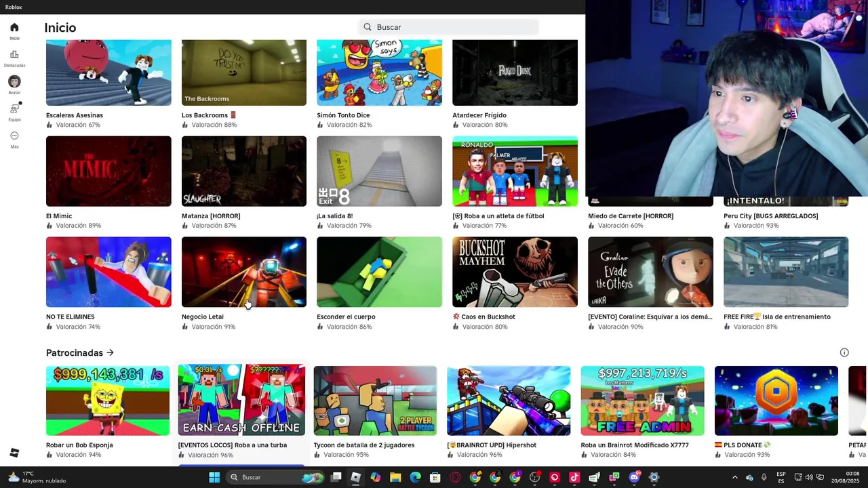Screen dimensions: 868x488
Task: Open Free Admin Brainrot sponsored thumbnail
Action: pyautogui.click(x=642, y=401)
